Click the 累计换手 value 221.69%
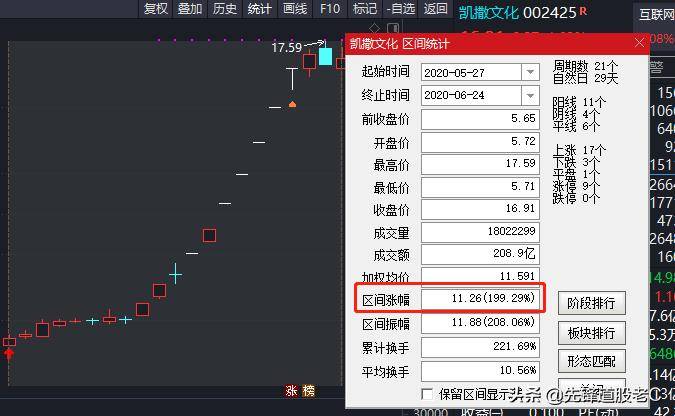The width and height of the screenshot is (675, 416). [480, 347]
